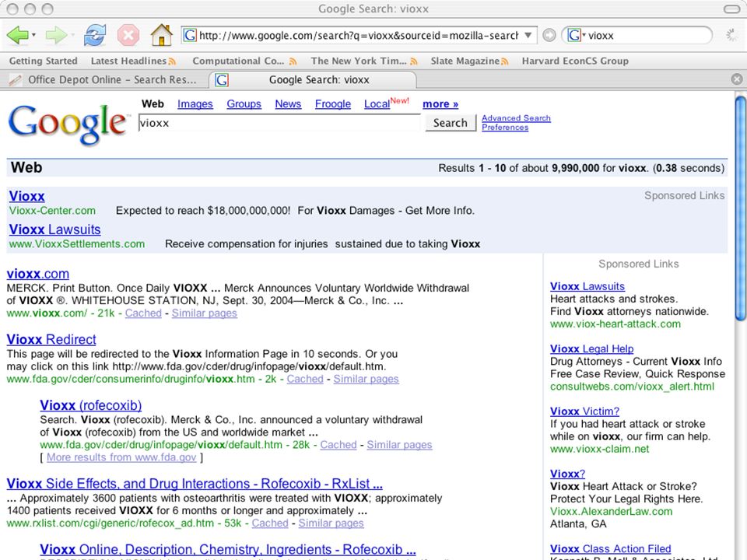
Task: Click the Google icon in the search box
Action: [x=574, y=35]
